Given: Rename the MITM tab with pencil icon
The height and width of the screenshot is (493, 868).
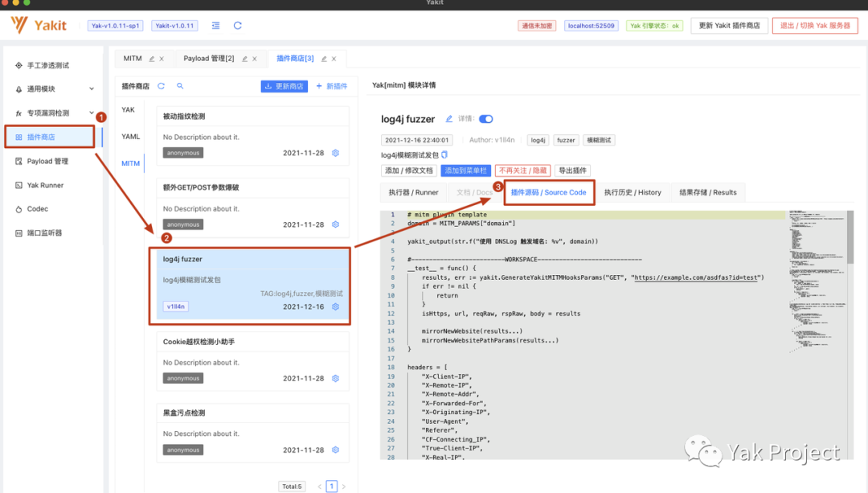Looking at the screenshot, I should click(152, 59).
